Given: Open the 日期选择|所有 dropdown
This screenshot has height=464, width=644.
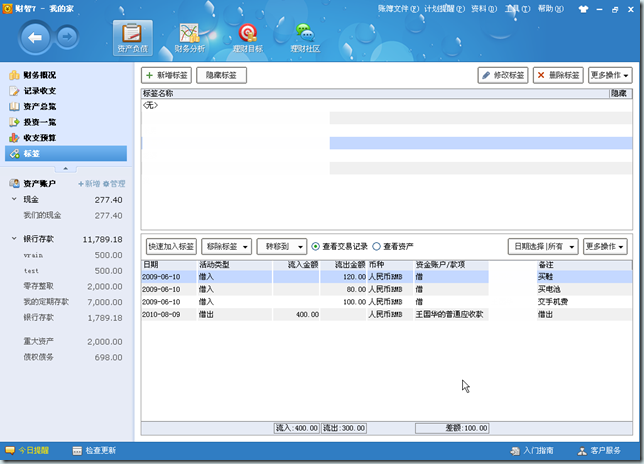Looking at the screenshot, I should [x=543, y=246].
